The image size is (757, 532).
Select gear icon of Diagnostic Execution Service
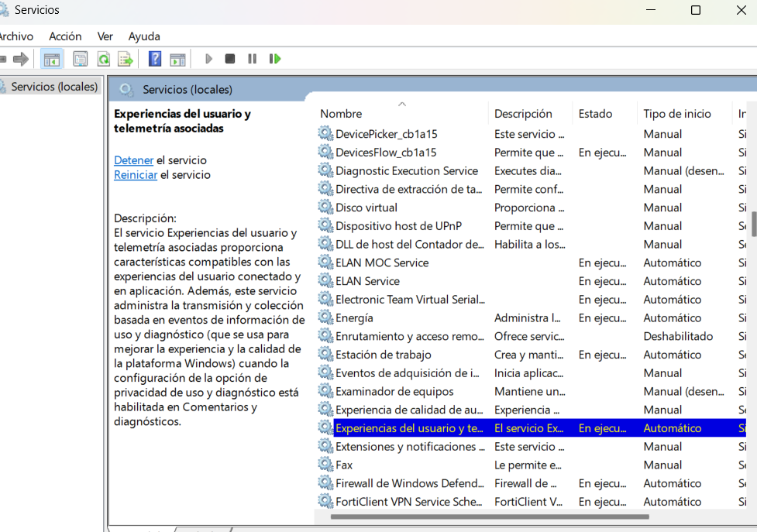[326, 170]
